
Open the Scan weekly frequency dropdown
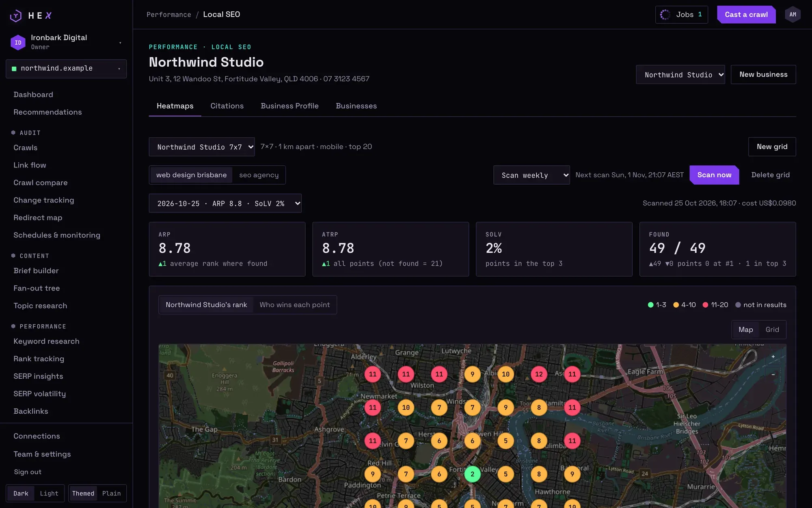pos(531,175)
